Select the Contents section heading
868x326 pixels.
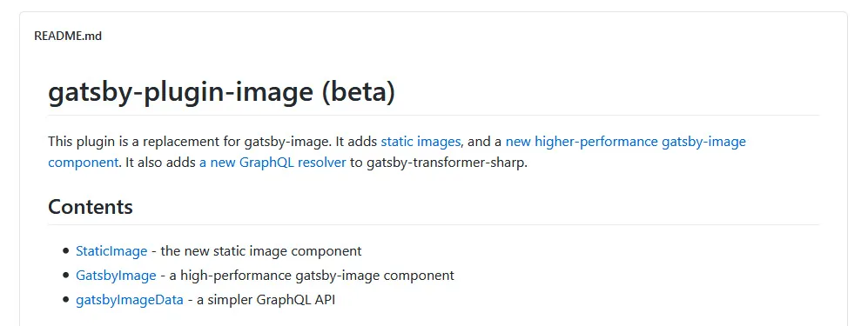91,207
